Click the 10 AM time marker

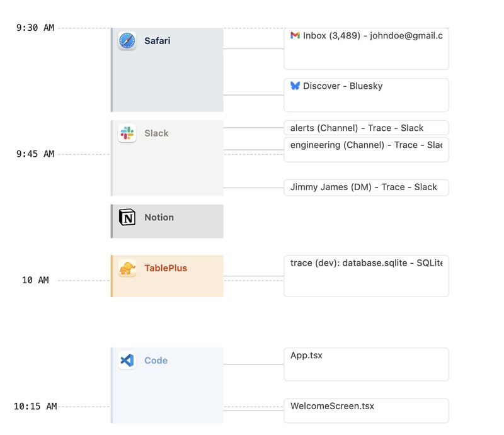pos(35,280)
